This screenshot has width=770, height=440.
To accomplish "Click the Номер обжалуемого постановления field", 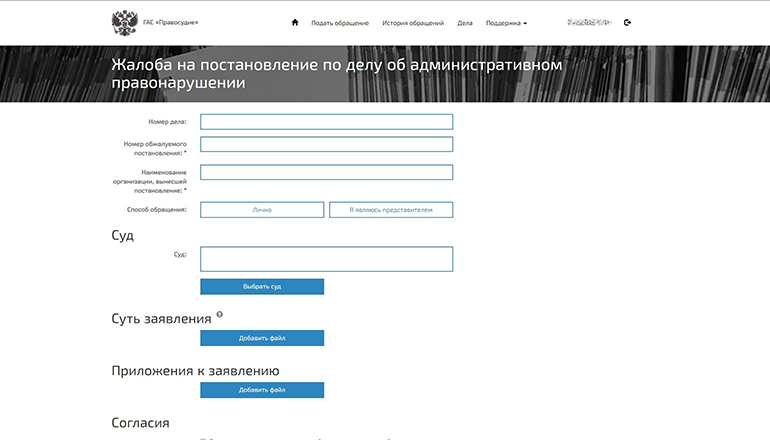I will pos(326,144).
